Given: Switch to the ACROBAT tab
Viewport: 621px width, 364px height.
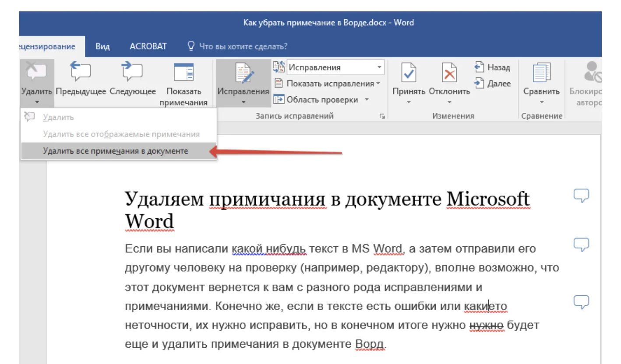Looking at the screenshot, I should [148, 46].
